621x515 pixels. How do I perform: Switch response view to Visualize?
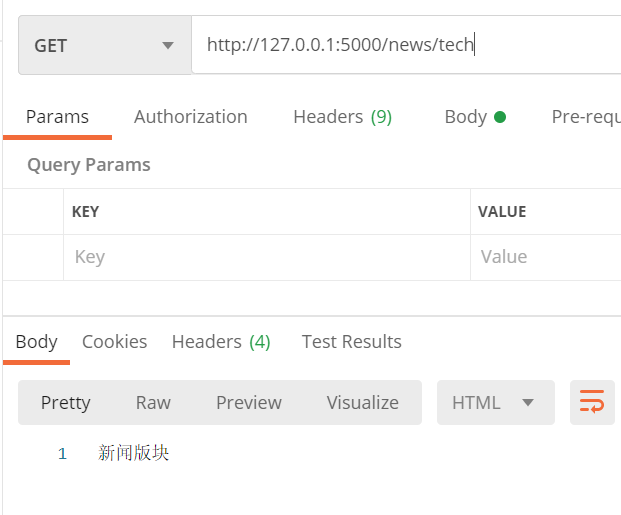click(362, 402)
